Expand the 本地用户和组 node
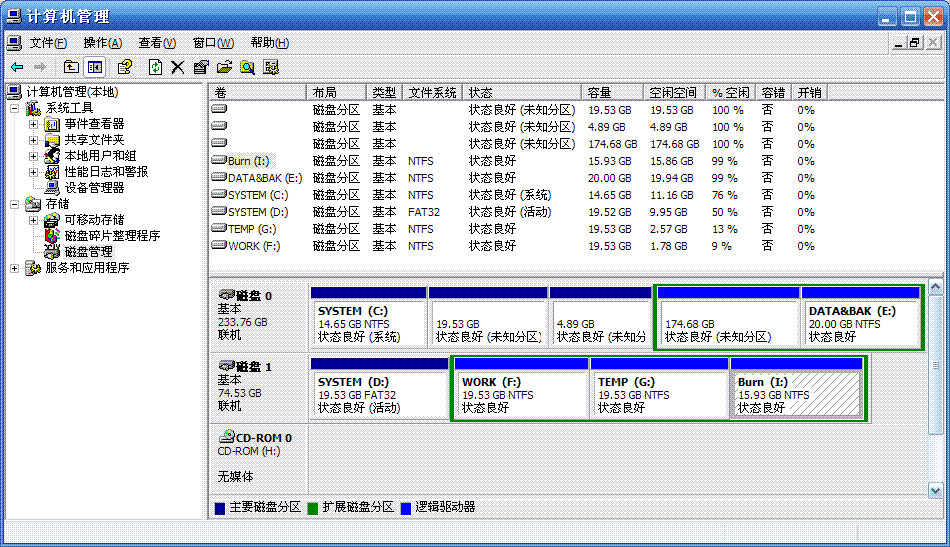The height and width of the screenshot is (547, 950). [33, 156]
